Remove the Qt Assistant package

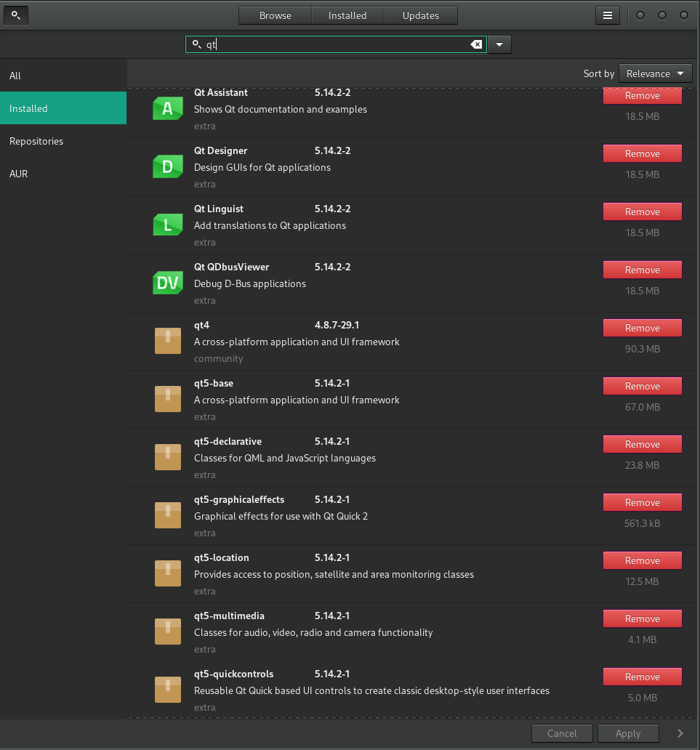642,96
